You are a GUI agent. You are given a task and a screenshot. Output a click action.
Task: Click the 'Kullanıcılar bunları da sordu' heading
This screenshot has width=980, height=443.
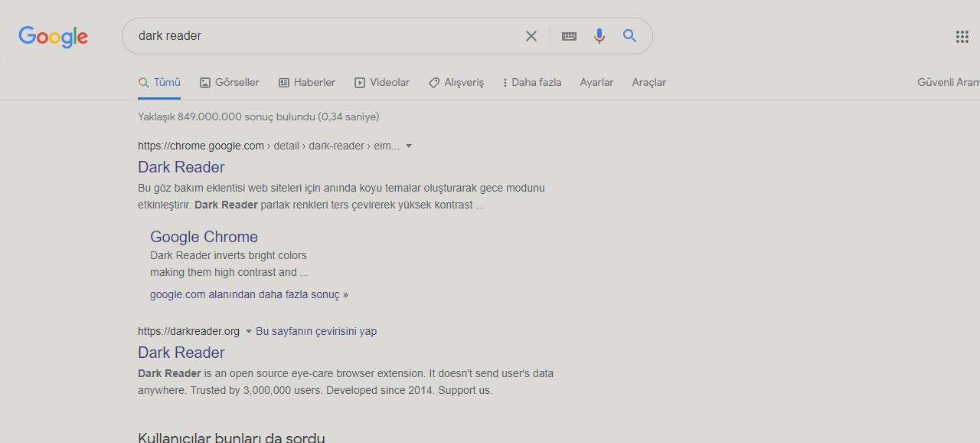coord(231,437)
